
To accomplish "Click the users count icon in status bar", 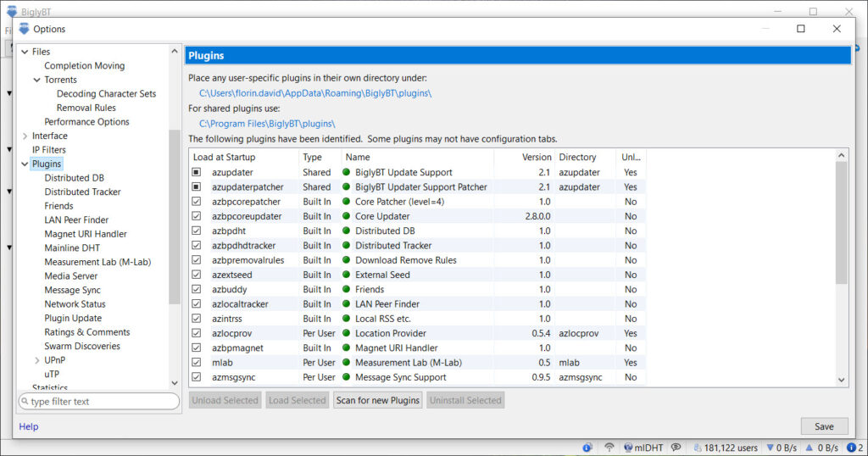I will 698,448.
